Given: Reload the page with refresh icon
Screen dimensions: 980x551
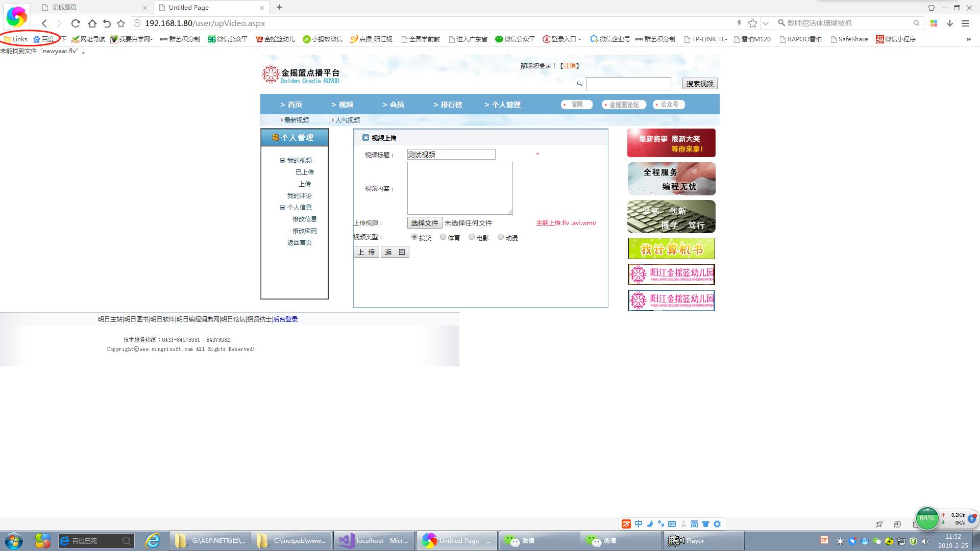Looking at the screenshot, I should pyautogui.click(x=76, y=23).
